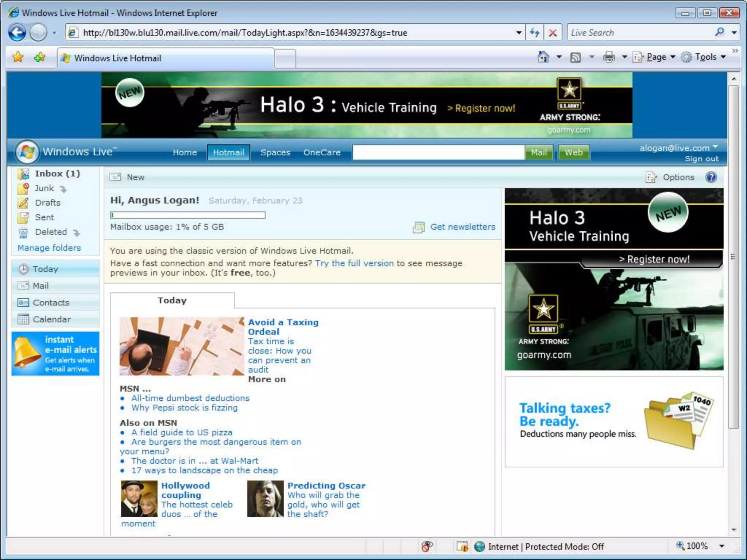Click the browser Forward arrow button
This screenshot has height=560, width=747.
38,33
